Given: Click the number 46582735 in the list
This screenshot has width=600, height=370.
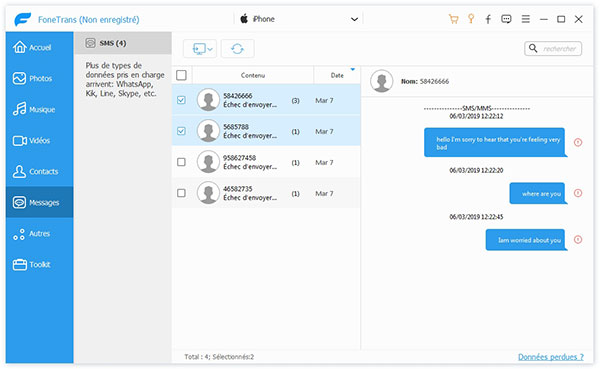Looking at the screenshot, I should 238,189.
